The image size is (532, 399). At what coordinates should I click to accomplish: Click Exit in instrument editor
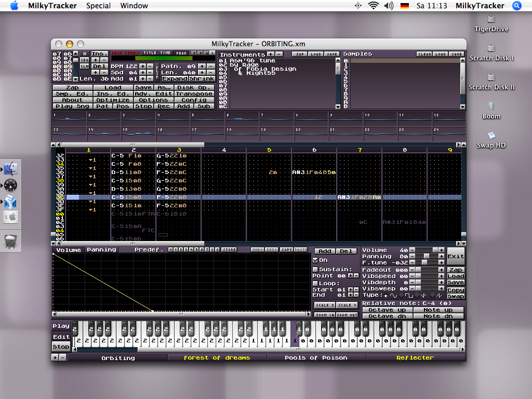(x=455, y=256)
